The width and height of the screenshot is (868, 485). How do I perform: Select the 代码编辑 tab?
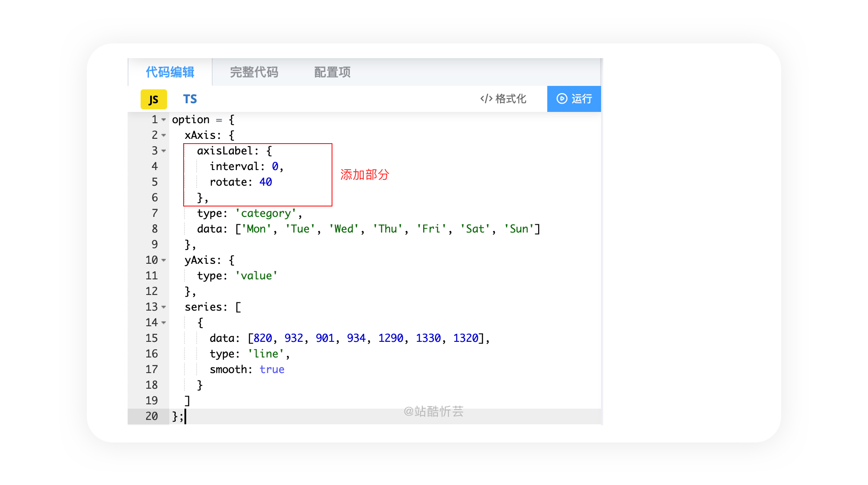170,72
